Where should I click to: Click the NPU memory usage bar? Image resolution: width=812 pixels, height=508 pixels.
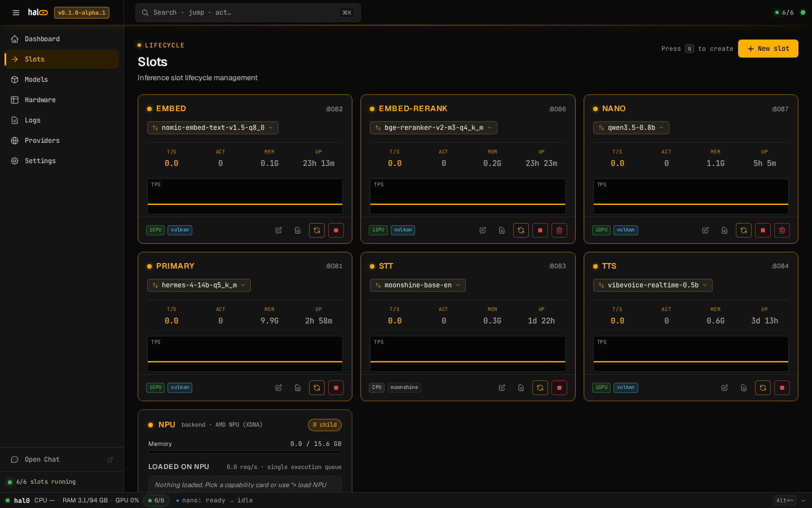point(245,452)
